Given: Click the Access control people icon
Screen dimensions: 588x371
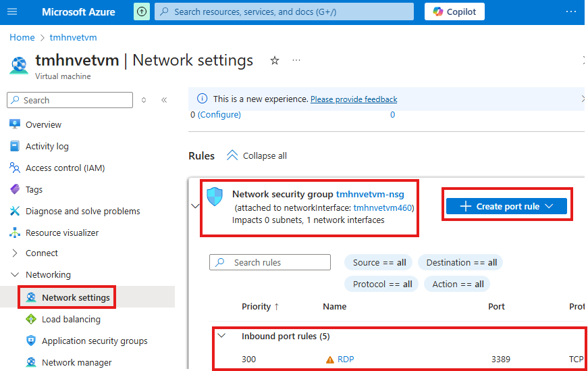Looking at the screenshot, I should pos(15,168).
